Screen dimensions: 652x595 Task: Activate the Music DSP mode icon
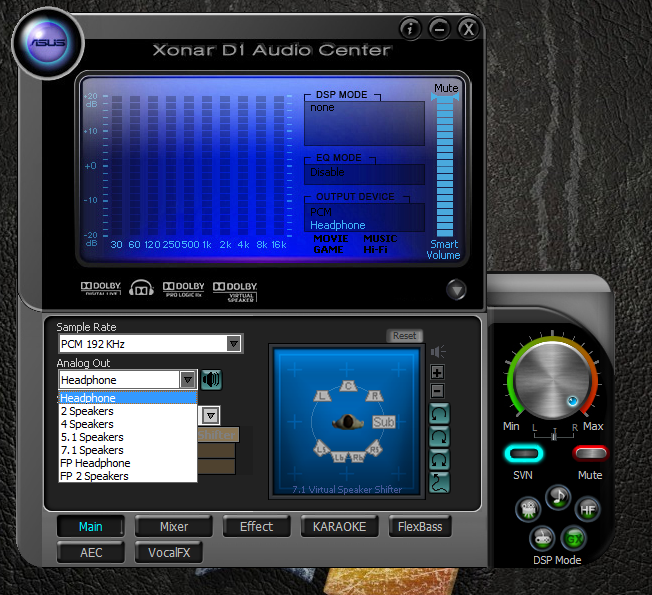(557, 494)
